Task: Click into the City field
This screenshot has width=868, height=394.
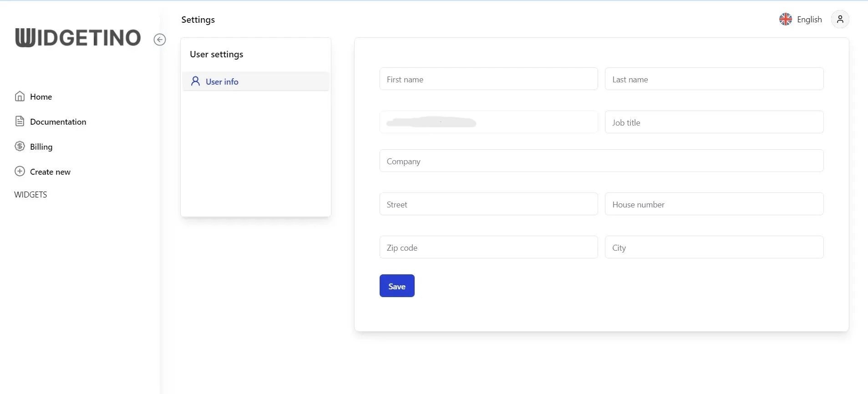Action: coord(714,248)
